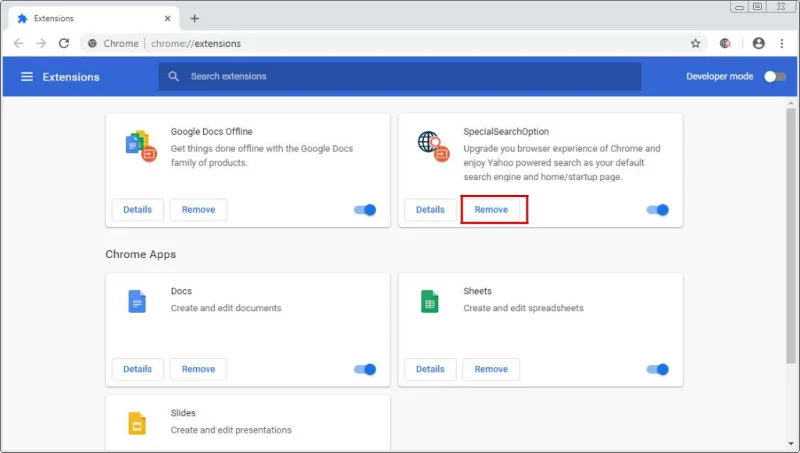Viewport: 800px width, 453px height.
Task: Open Details for Docs app
Action: tap(137, 369)
